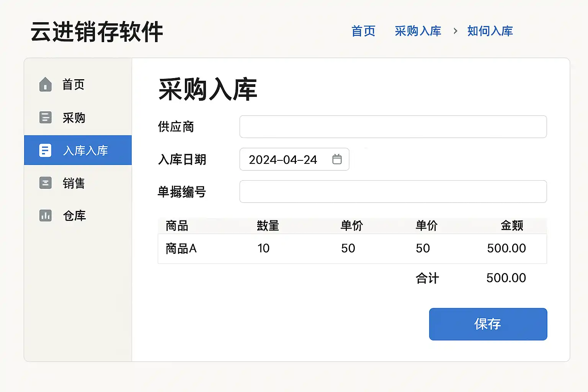
Task: Click the 仓库 bar chart icon
Action: click(x=45, y=216)
